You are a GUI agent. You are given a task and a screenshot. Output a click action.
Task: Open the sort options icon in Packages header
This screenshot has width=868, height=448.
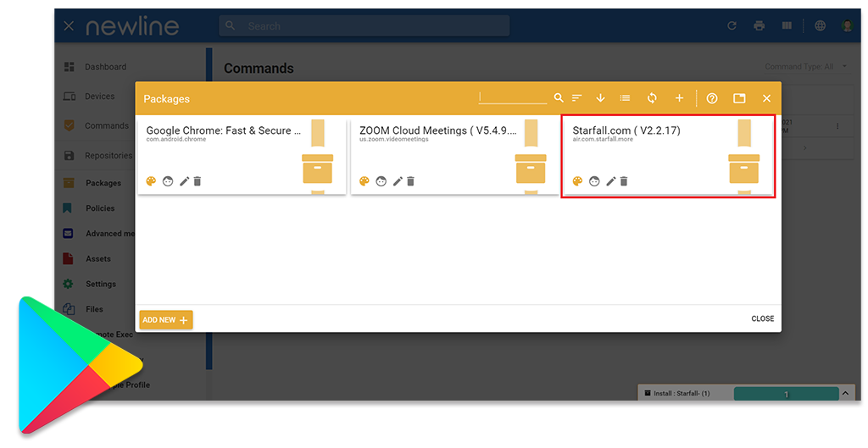pyautogui.click(x=576, y=98)
